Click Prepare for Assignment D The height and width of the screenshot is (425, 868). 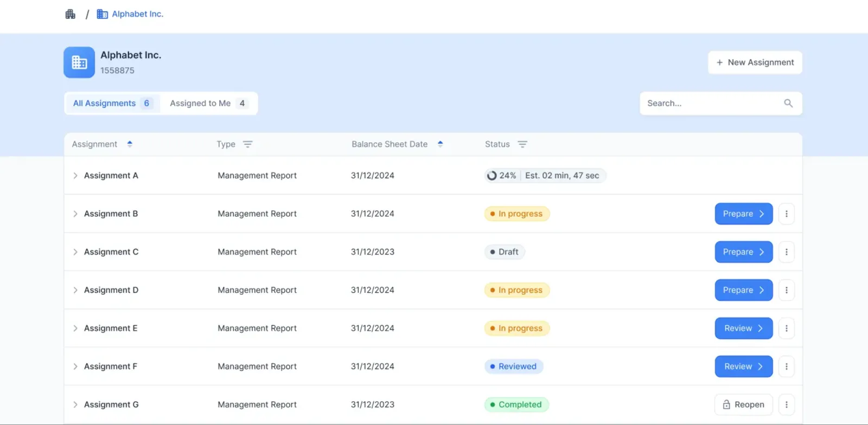(x=743, y=290)
